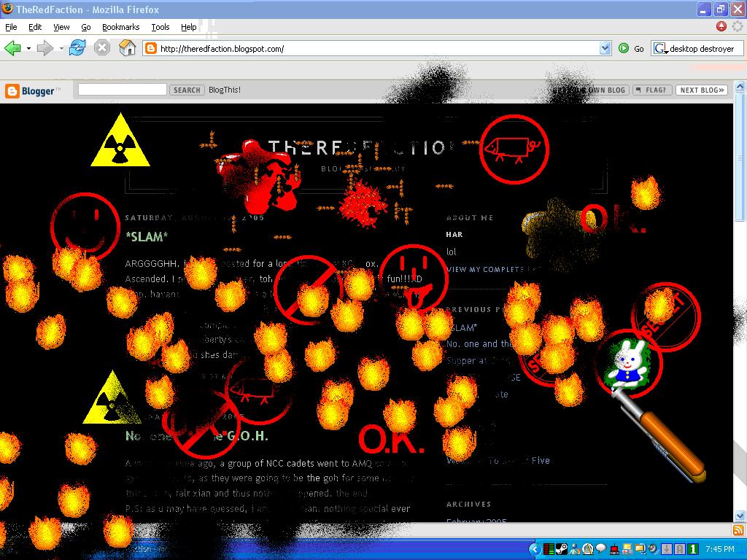The image size is (747, 560).
Task: Click the tray icon of two networked computers
Action: 627,549
